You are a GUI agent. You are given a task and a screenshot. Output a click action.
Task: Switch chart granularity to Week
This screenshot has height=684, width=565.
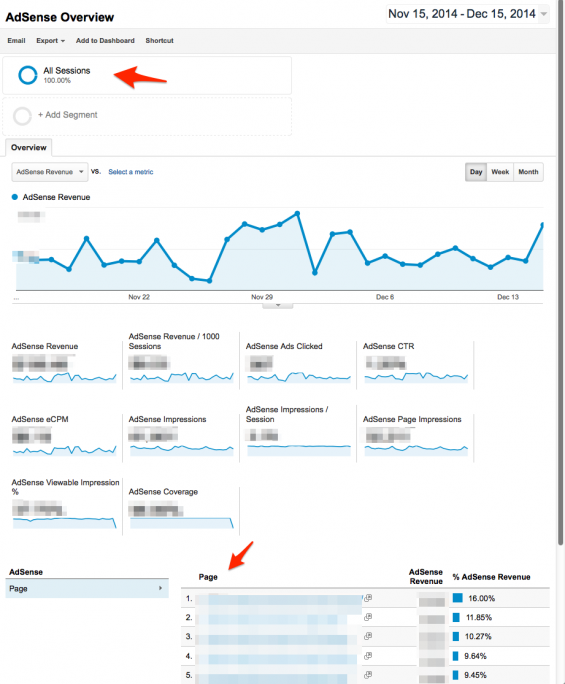click(500, 172)
